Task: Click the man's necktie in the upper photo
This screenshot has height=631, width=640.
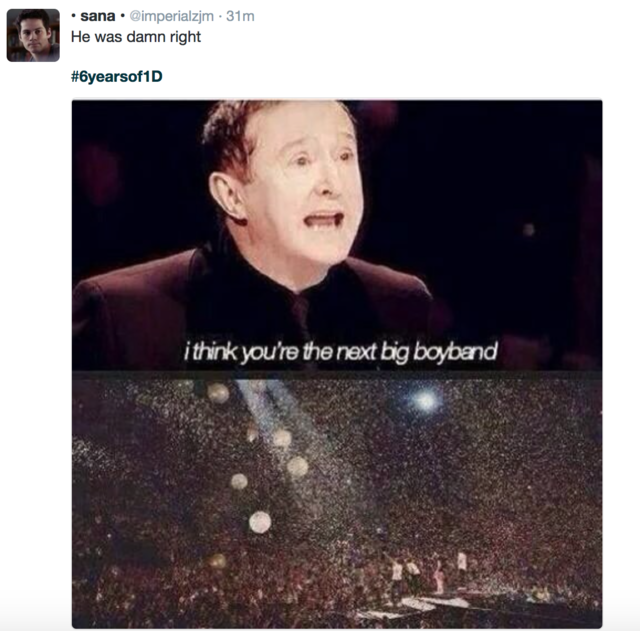Action: click(x=301, y=318)
